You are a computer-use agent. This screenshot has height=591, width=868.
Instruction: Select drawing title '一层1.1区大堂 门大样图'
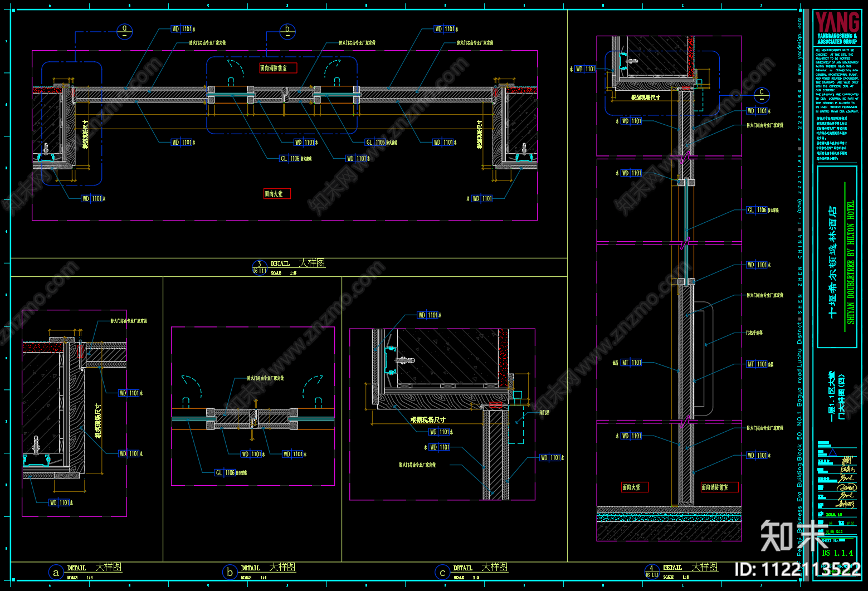(x=837, y=397)
